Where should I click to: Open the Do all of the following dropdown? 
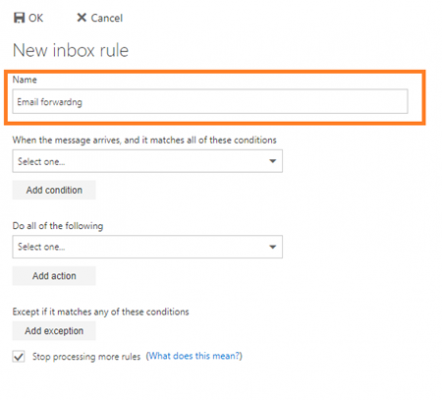pos(147,247)
